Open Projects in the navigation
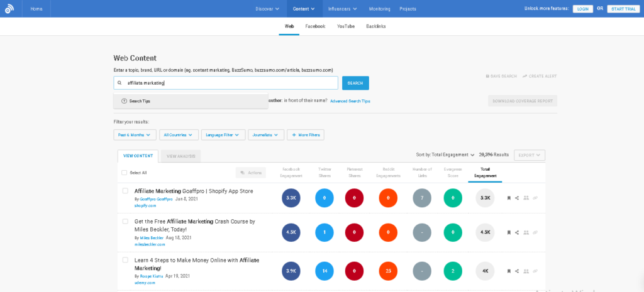The height and width of the screenshot is (292, 644). coord(408,9)
